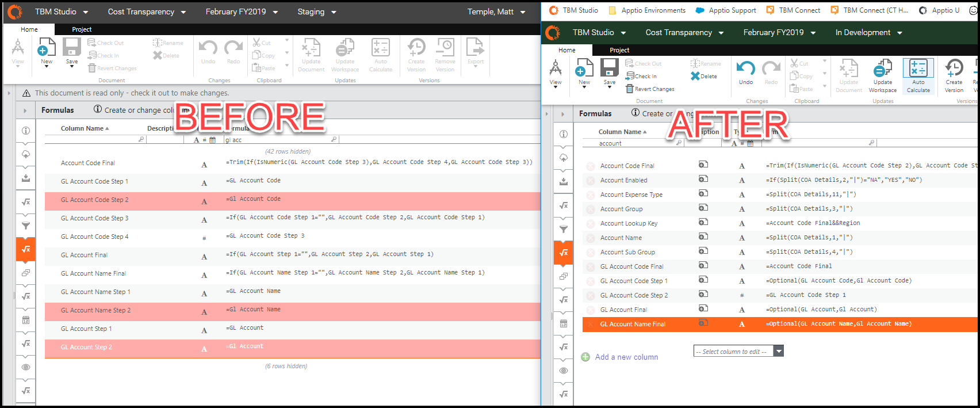Viewport: 980px width, 408px height.
Task: Switch to Home tab in AFTER window
Action: [567, 50]
